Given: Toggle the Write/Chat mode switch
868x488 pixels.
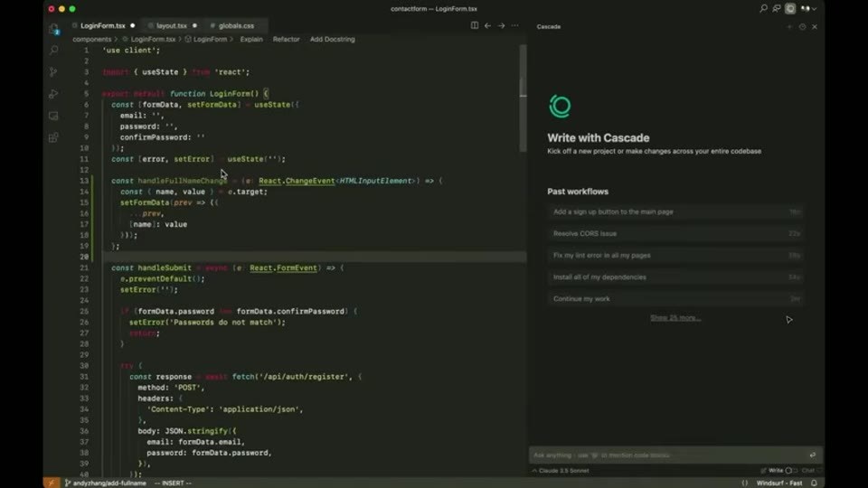Looking at the screenshot, I should [x=792, y=471].
